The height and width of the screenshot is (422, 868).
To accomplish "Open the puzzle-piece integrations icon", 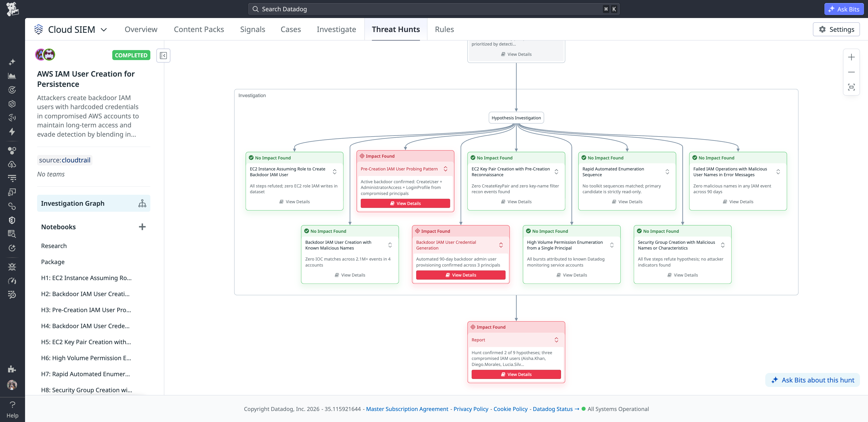I will pos(12,369).
